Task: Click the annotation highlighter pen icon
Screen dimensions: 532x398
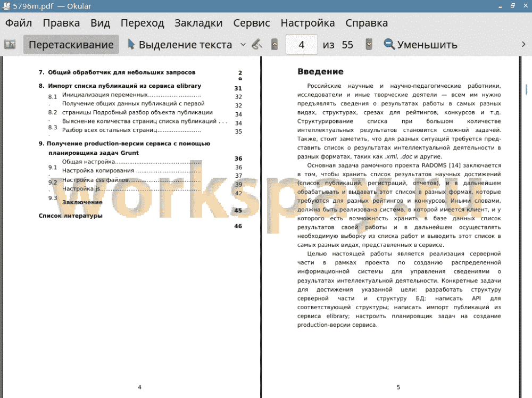Action: point(257,45)
